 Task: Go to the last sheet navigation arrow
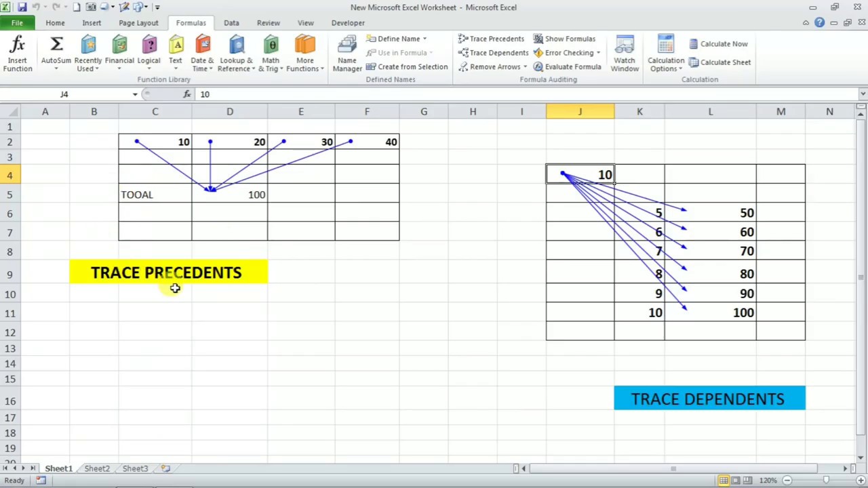click(33, 468)
